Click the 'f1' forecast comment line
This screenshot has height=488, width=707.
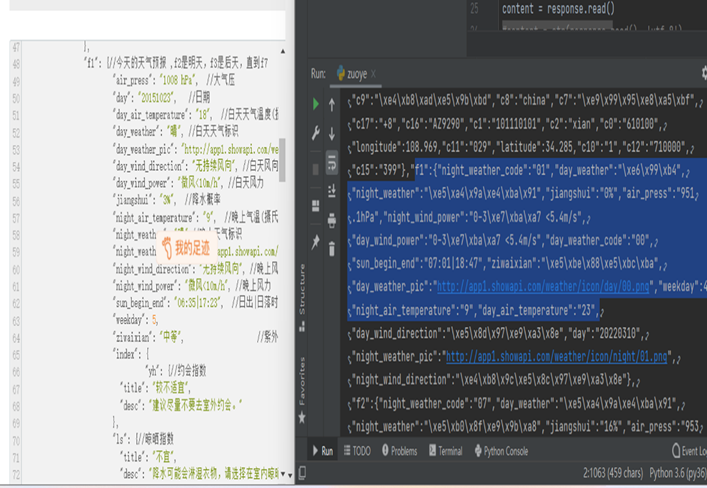tap(175, 63)
